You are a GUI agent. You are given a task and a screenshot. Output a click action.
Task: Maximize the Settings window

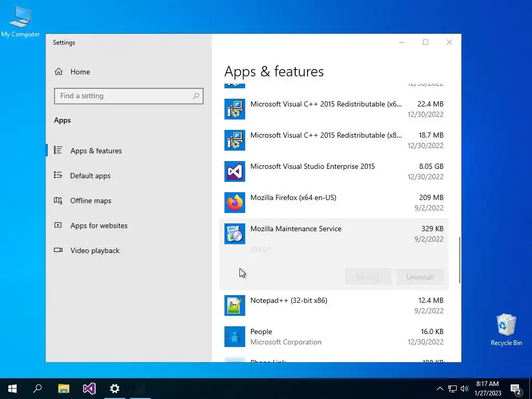425,42
